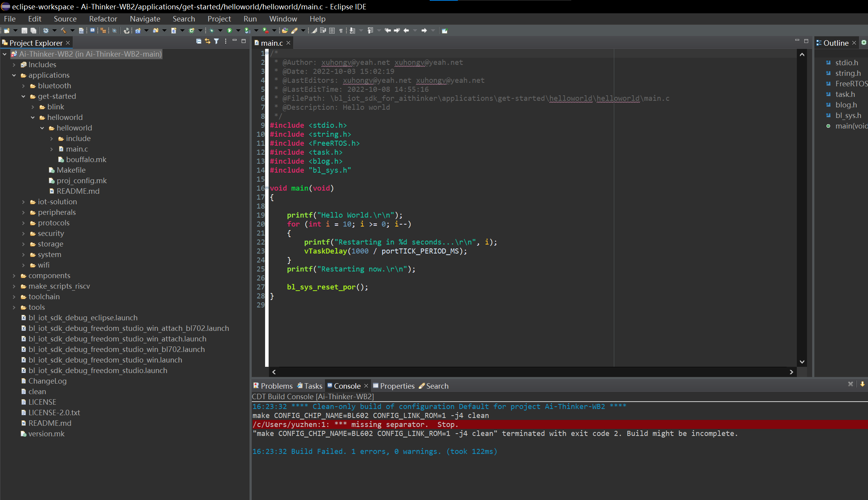
Task: Open bouffalo.mk in Project Explorer
Action: [82, 159]
